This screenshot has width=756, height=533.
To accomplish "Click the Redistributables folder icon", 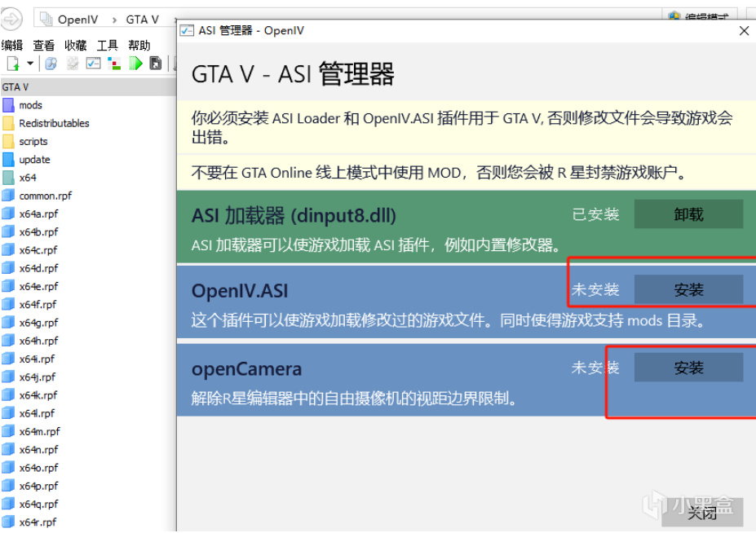I will point(8,123).
